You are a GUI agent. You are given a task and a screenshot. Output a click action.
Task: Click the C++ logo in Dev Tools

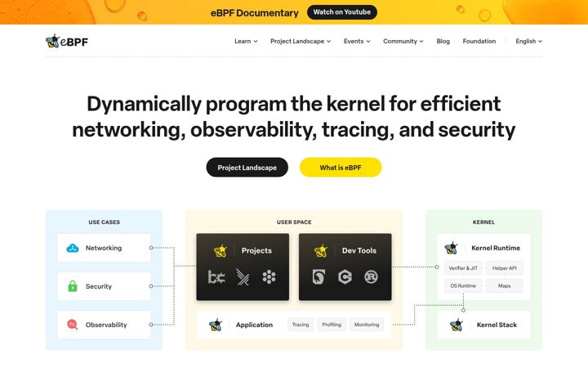(345, 277)
